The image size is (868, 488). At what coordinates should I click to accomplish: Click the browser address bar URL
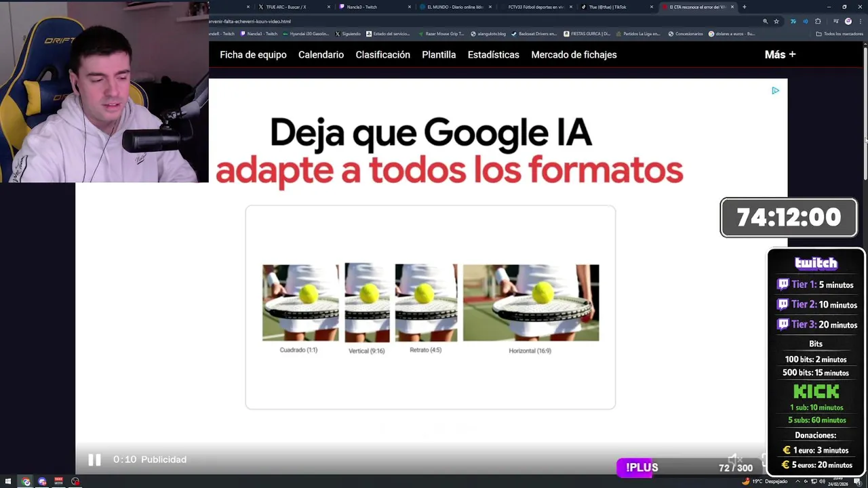click(x=250, y=21)
